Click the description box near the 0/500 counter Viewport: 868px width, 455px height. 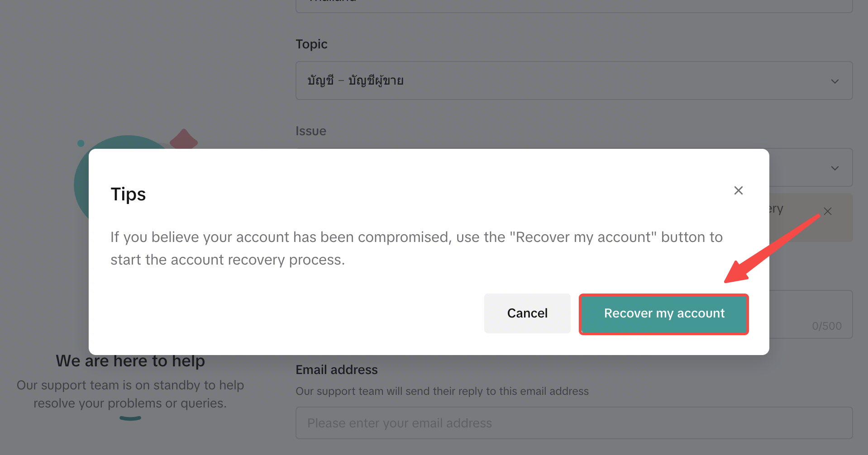click(811, 314)
